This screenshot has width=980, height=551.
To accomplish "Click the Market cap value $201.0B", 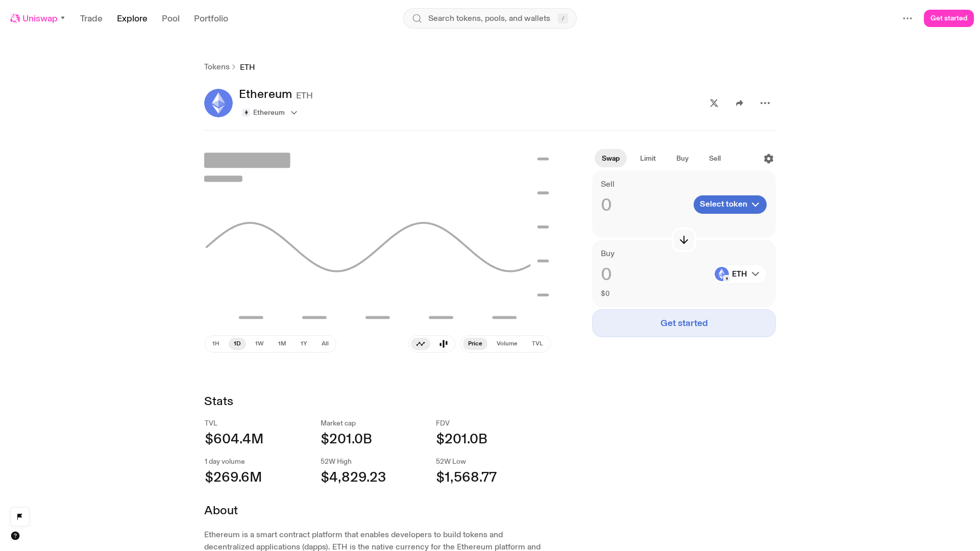I will 347,439.
